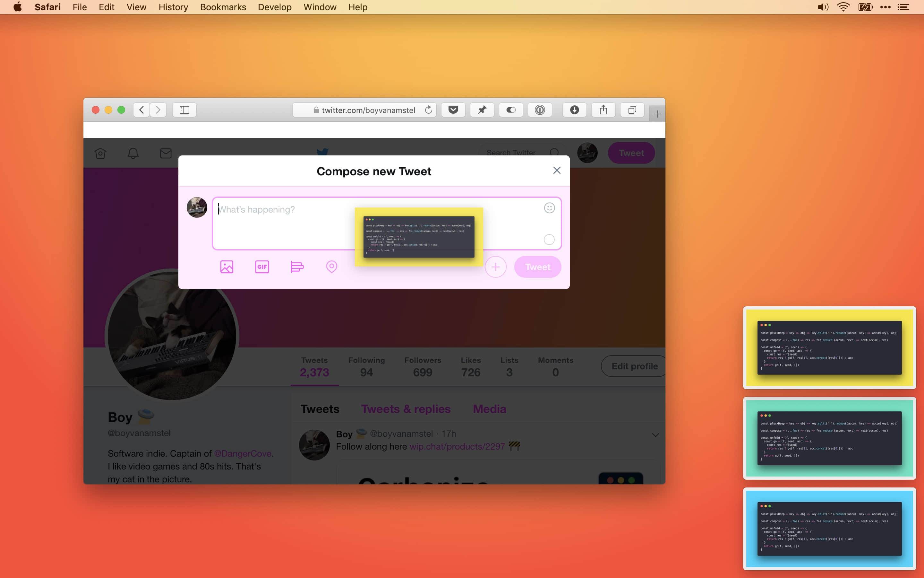Go back in Safari

141,110
